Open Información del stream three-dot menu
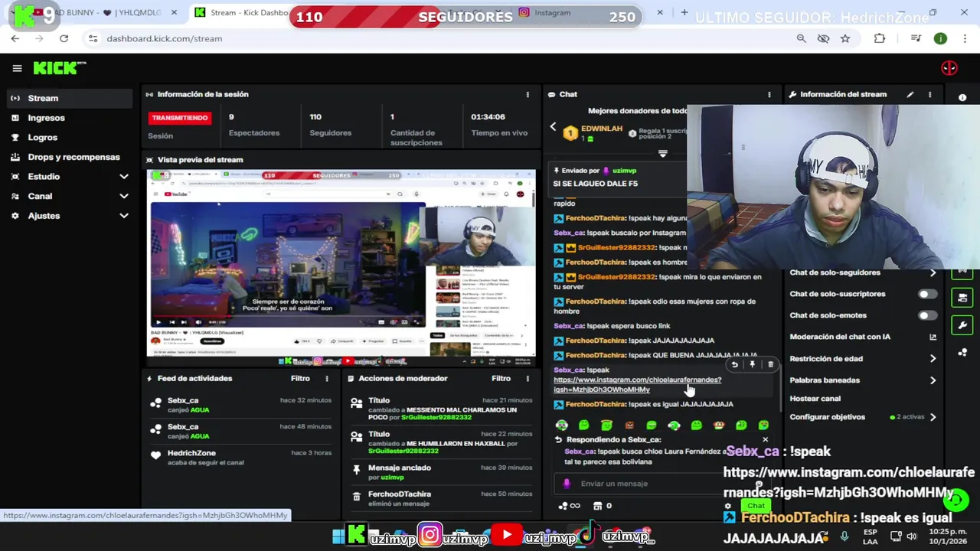The image size is (980, 551). pyautogui.click(x=930, y=94)
